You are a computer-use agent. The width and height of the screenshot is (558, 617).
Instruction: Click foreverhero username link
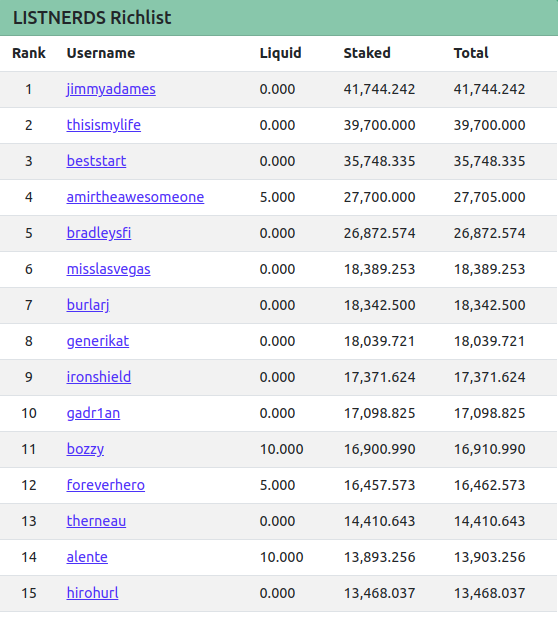(105, 485)
